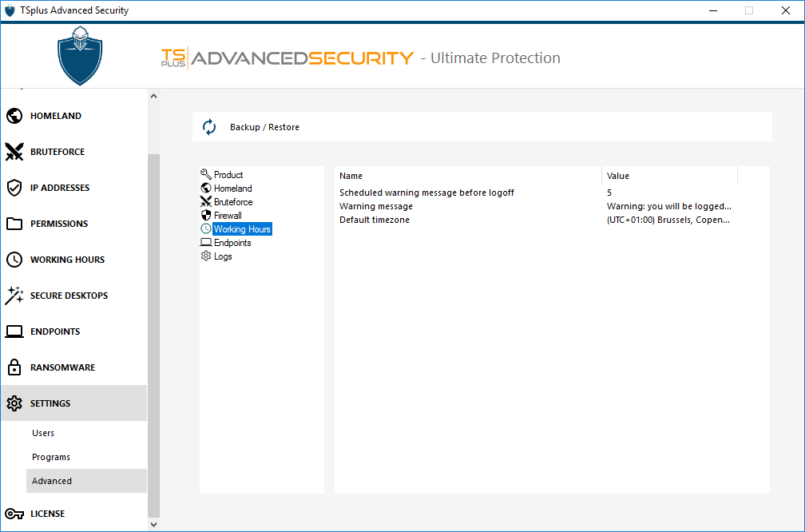The width and height of the screenshot is (805, 532).
Task: Click the Permissions folder icon
Action: (14, 224)
